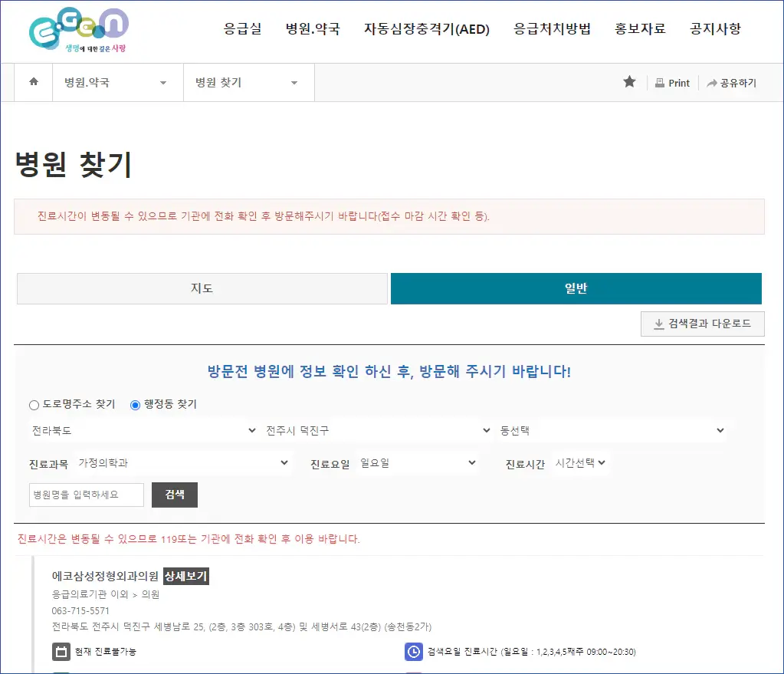Viewport: 784px width, 674px height.
Task: Open the 전라북도 province dropdown
Action: coord(142,430)
